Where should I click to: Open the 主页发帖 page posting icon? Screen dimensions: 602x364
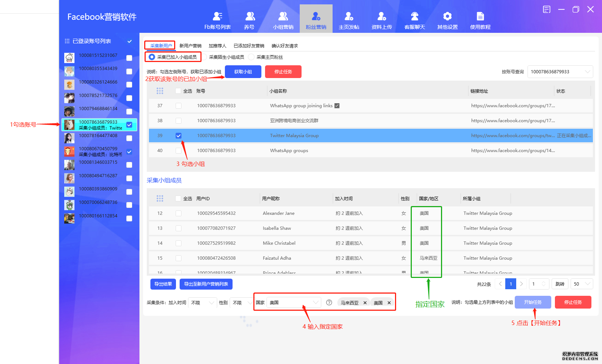349,16
